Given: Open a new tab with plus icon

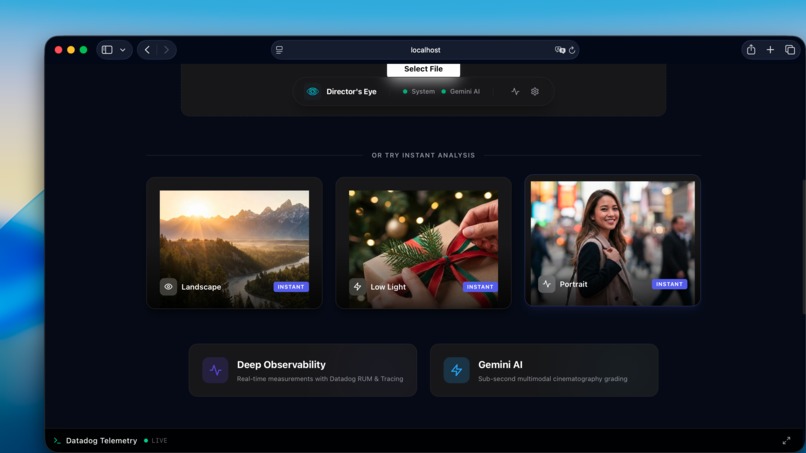Looking at the screenshot, I should pos(770,49).
